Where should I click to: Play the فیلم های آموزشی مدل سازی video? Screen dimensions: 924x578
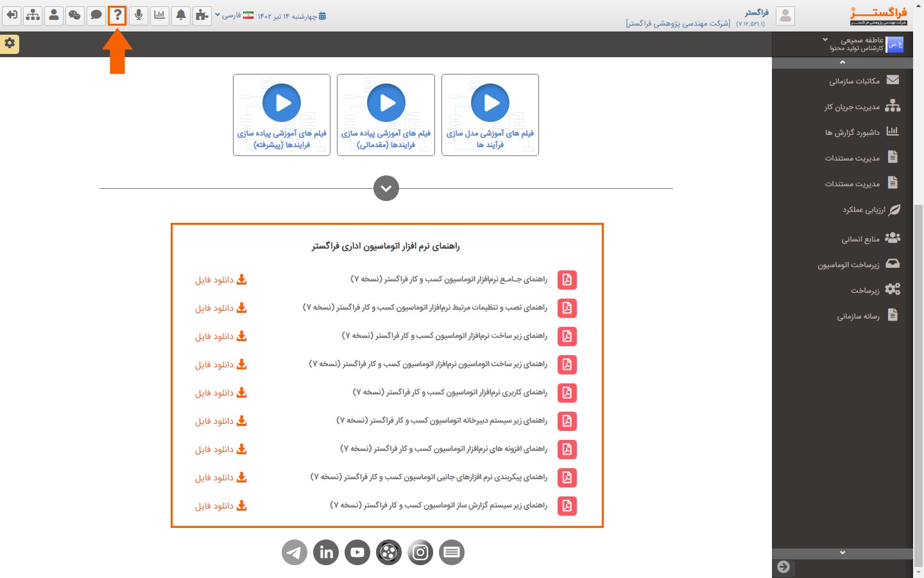tap(490, 103)
